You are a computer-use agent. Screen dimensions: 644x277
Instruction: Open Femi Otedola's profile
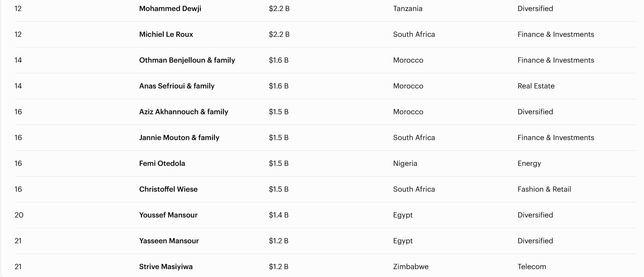(x=162, y=163)
